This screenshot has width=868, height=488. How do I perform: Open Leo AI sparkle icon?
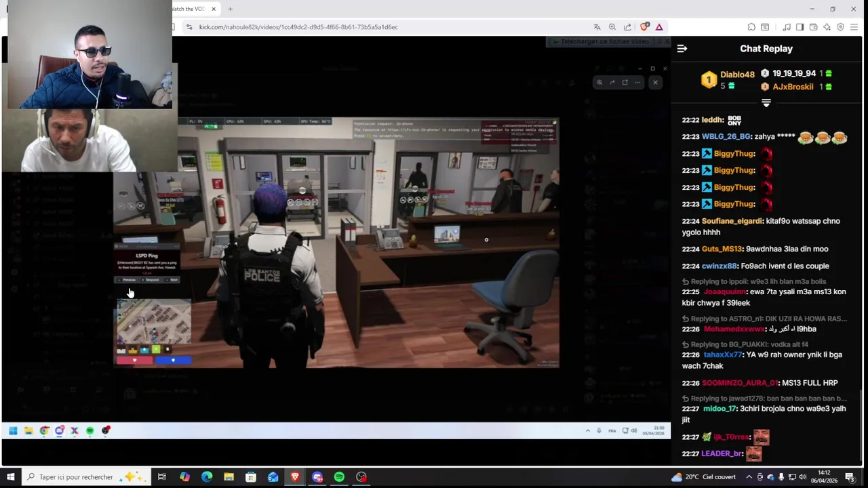pos(827,27)
